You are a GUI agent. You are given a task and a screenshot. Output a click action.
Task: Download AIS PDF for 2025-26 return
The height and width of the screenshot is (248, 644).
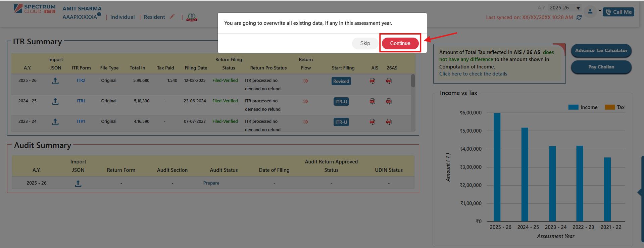coord(372,81)
